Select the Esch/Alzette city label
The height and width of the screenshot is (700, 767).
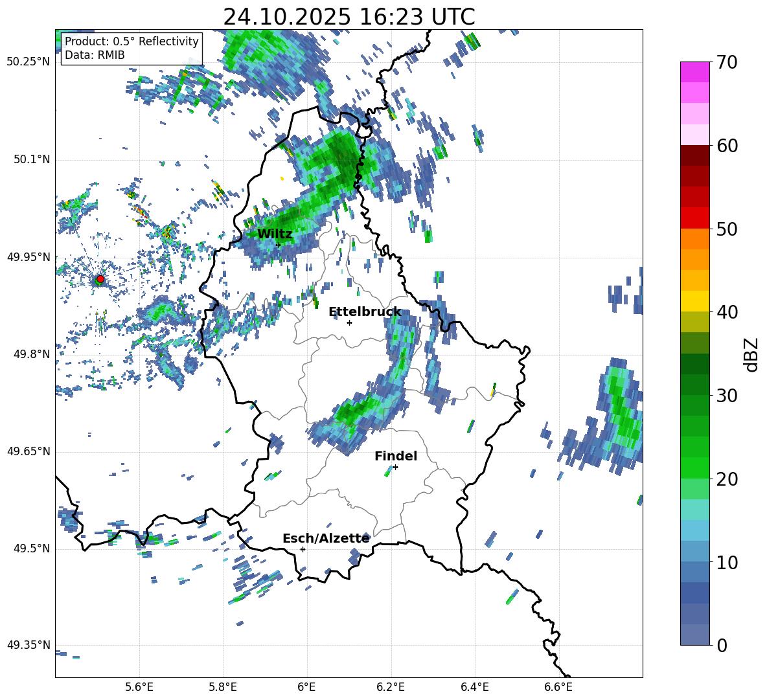click(326, 539)
